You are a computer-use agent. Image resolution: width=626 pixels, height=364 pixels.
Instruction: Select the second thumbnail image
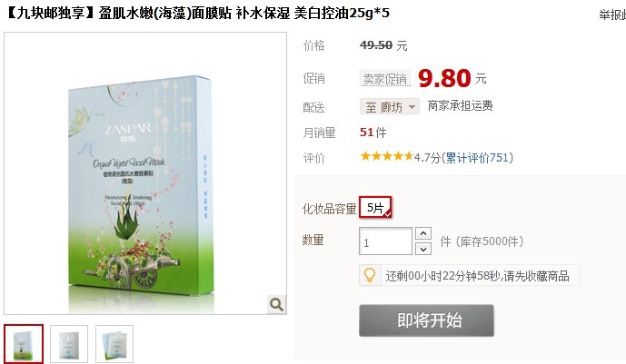point(69,344)
